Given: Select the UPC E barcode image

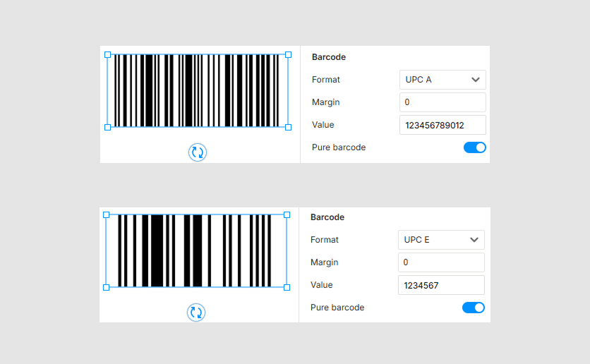Looking at the screenshot, I should [x=196, y=251].
